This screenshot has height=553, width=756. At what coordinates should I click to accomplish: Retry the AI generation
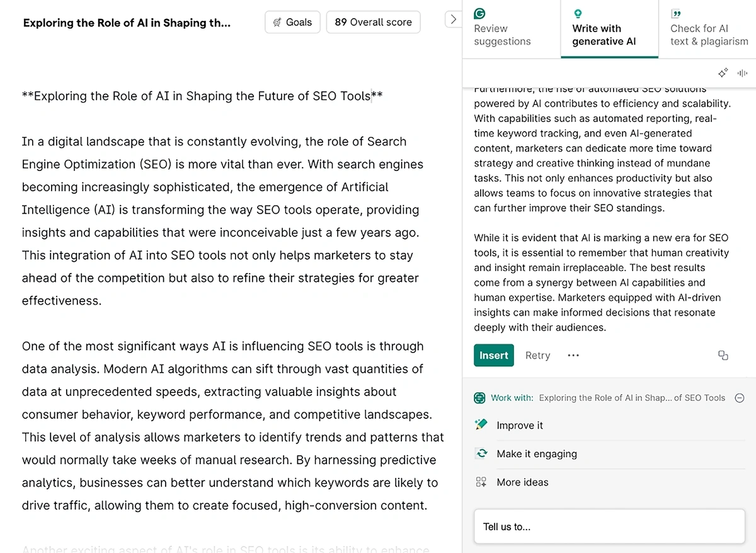point(538,356)
